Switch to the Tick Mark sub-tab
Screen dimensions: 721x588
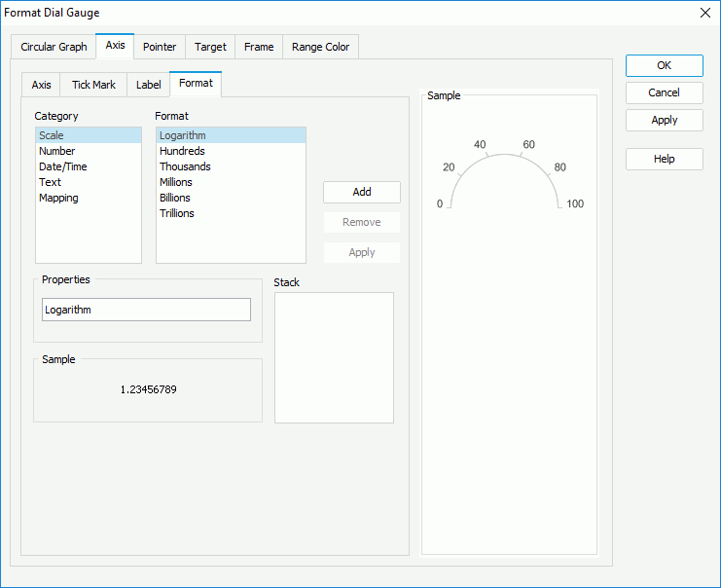coord(93,85)
